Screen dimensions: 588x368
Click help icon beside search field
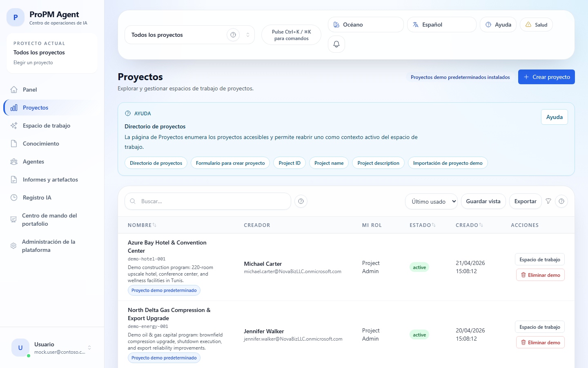pyautogui.click(x=301, y=201)
